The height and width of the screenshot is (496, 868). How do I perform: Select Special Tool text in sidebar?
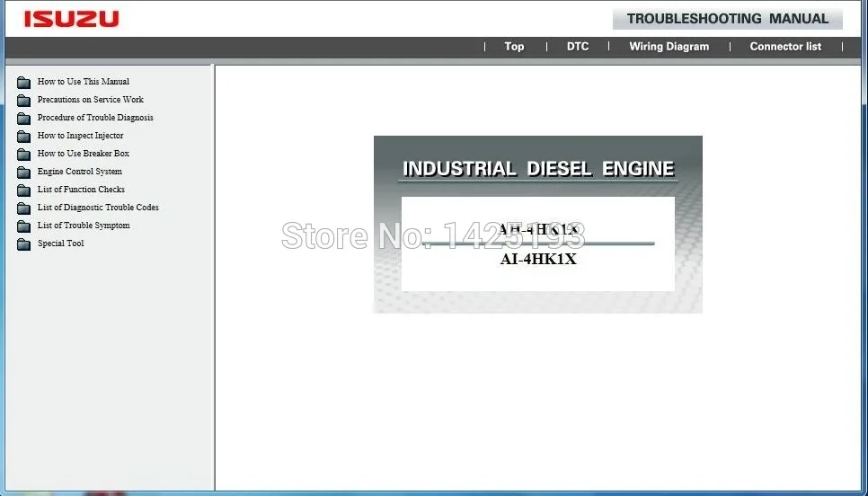click(x=60, y=243)
